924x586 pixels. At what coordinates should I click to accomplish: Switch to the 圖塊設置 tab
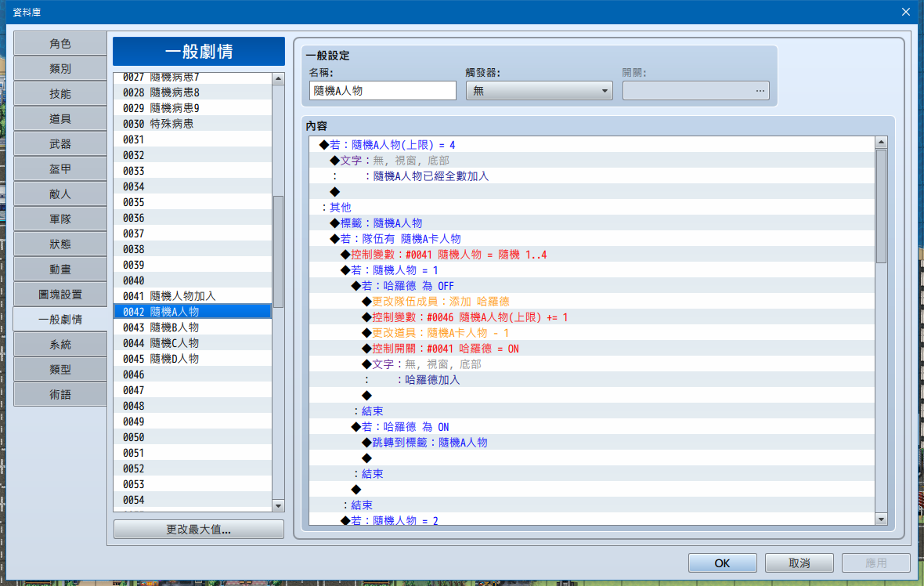60,295
